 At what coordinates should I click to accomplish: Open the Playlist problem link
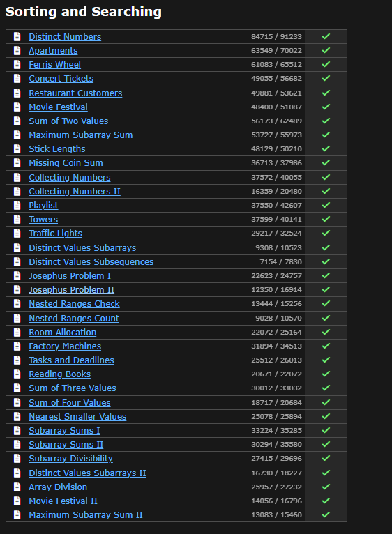[x=43, y=206]
